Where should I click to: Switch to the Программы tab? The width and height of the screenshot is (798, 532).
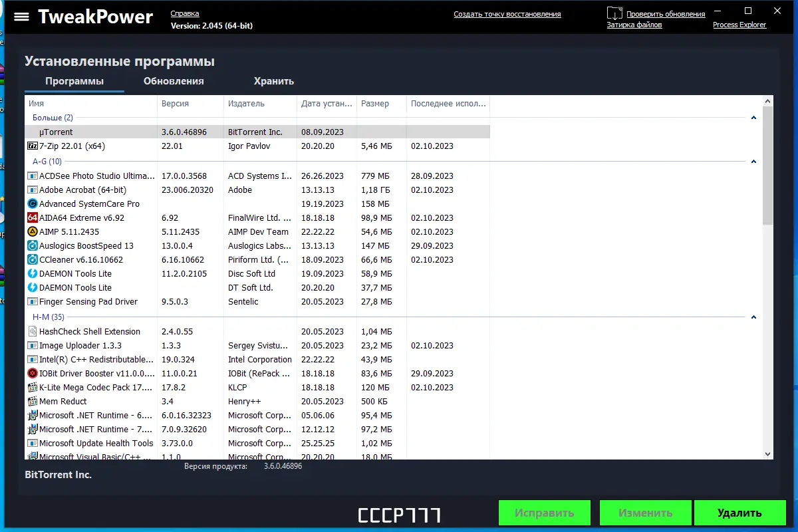click(x=74, y=81)
